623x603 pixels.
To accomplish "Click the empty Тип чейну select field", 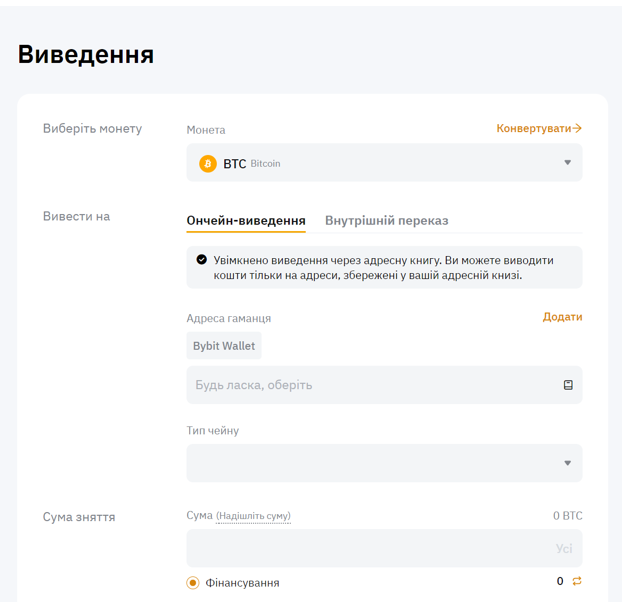I will 370,463.
